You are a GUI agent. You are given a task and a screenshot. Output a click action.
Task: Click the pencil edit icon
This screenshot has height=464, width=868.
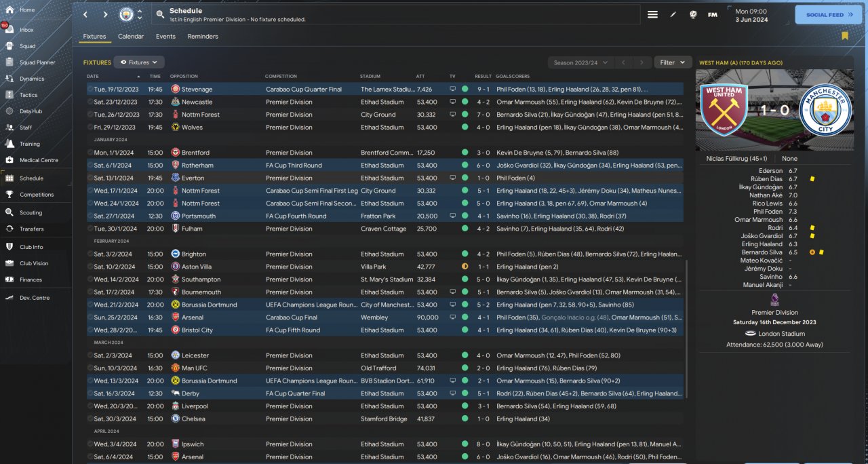[673, 14]
